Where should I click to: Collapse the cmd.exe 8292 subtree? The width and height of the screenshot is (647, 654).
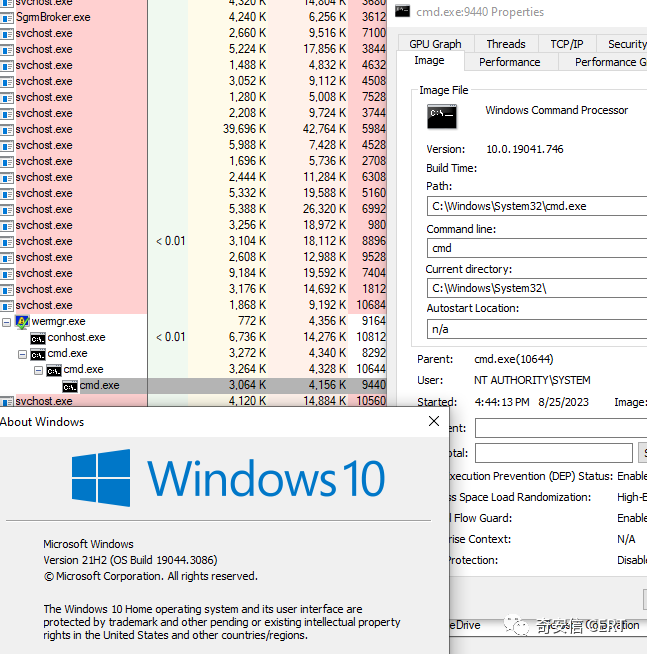point(22,354)
